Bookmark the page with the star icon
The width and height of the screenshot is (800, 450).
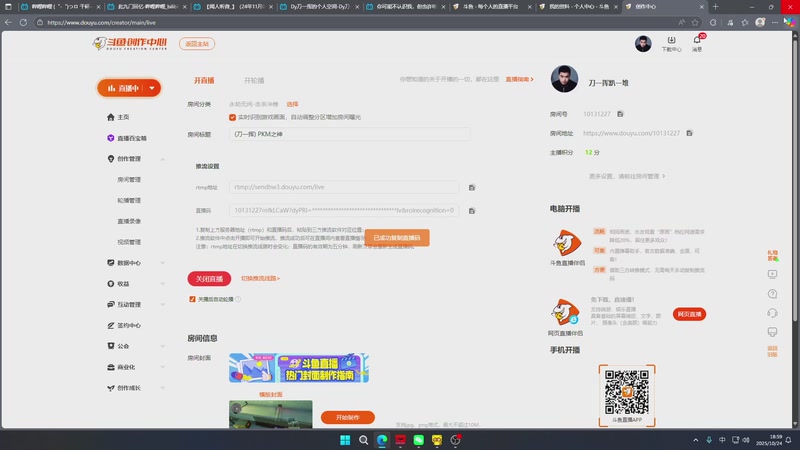click(x=695, y=22)
